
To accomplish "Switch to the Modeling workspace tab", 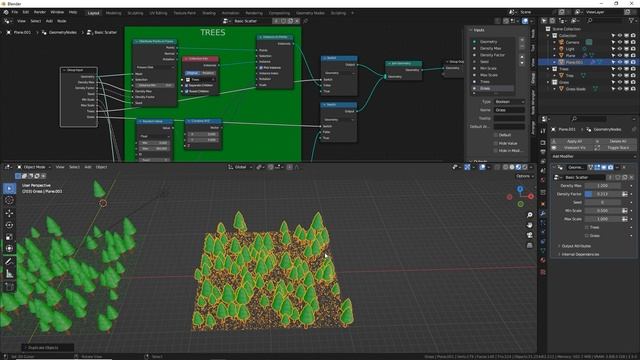I will [x=113, y=13].
